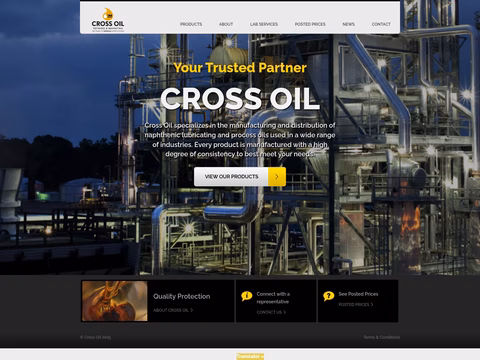The height and width of the screenshot is (360, 480).
Task: Click the yellow exclamation speech bubble icon
Action: coord(247,296)
